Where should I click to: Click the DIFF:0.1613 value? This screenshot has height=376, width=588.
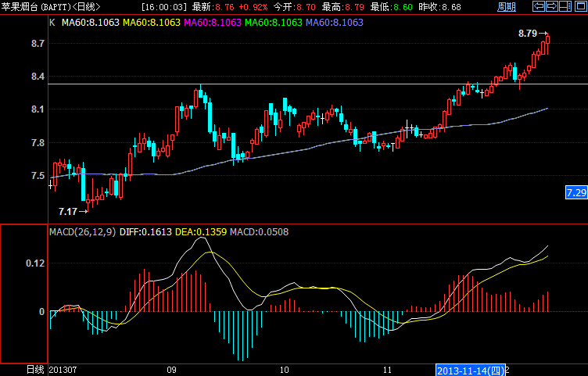pyautogui.click(x=145, y=232)
